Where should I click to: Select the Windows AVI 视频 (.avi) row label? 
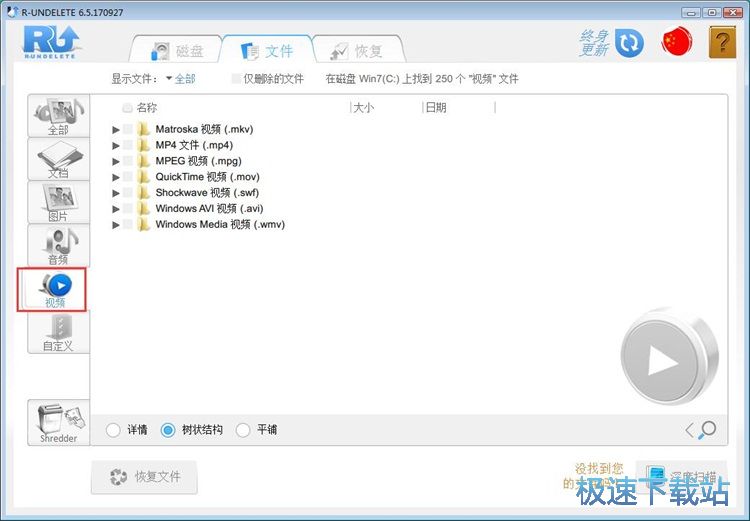pyautogui.click(x=210, y=208)
